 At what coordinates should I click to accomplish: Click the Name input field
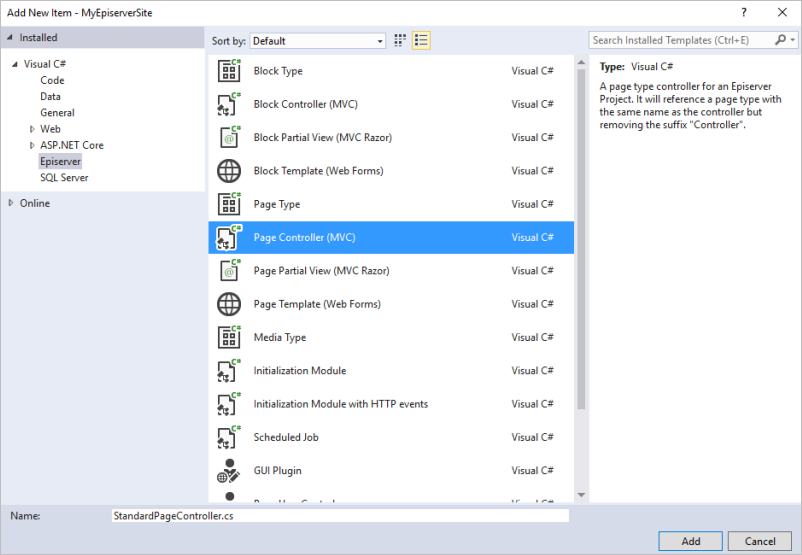point(340,516)
